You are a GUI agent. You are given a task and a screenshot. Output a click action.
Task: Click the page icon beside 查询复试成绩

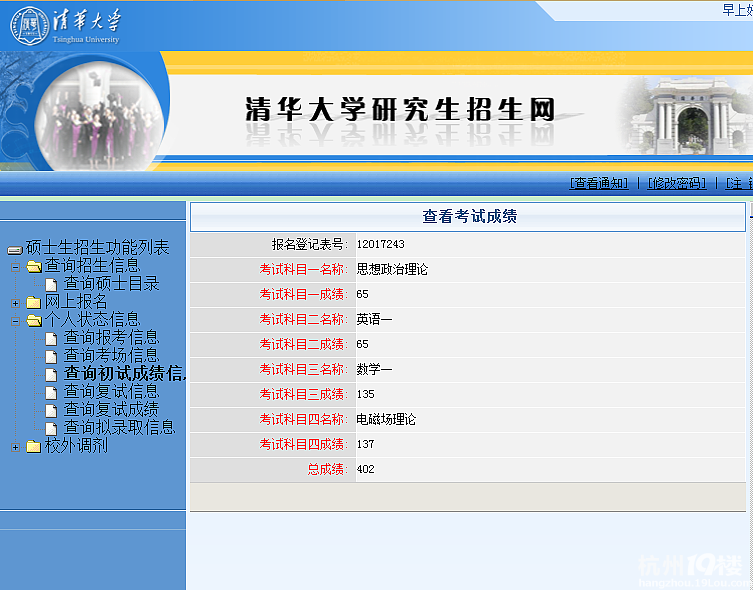click(51, 411)
